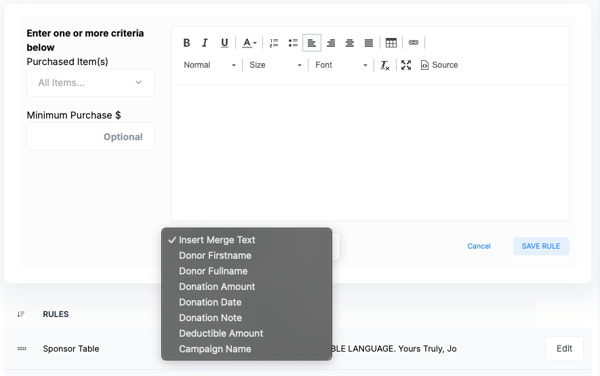Insert a numbered list
The image size is (600, 376).
pyautogui.click(x=274, y=43)
